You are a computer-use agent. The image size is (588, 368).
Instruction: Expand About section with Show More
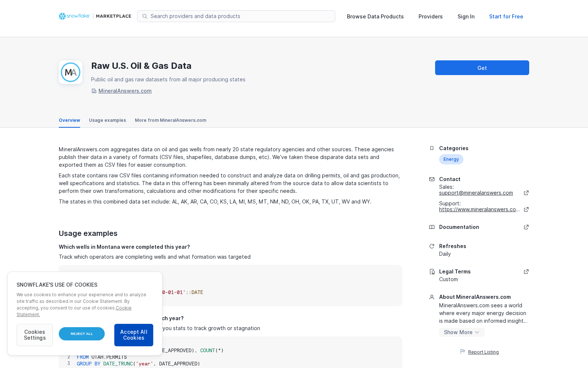(x=462, y=332)
